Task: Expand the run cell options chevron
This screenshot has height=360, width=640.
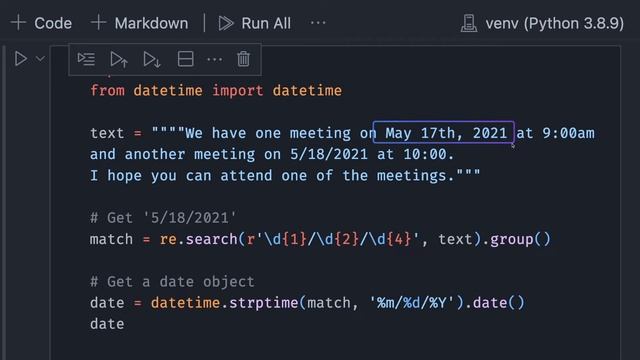Action: (x=40, y=59)
